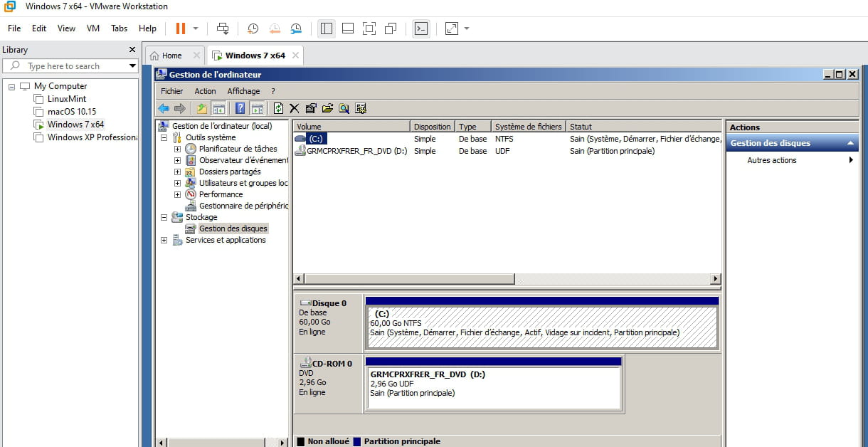Open the Action menu in Gestion de l'ordinateur

click(205, 91)
